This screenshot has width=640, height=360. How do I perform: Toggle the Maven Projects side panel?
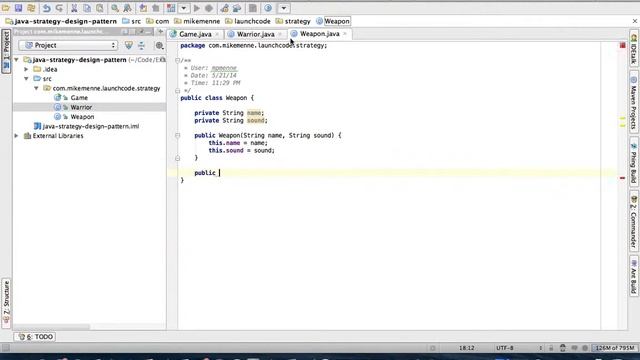point(634,102)
